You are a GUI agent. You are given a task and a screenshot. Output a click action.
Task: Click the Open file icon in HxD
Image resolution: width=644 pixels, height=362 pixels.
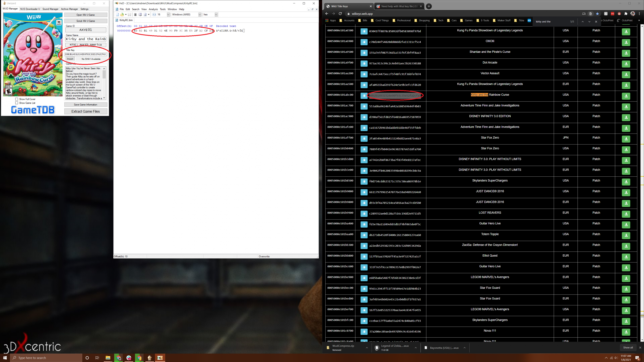(122, 15)
